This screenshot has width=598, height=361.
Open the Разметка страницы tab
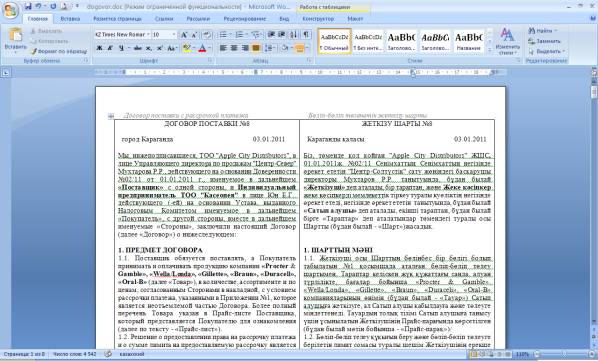point(117,18)
